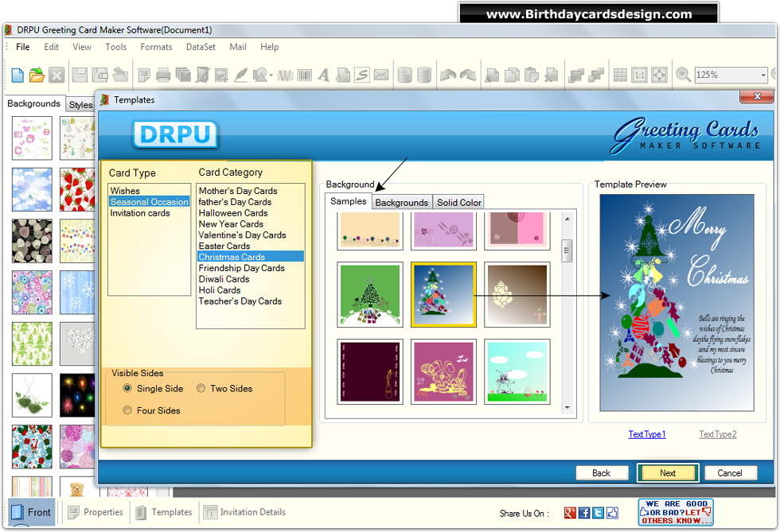Select the Two Sides radio button
Image resolution: width=780 pixels, height=532 pixels.
(201, 388)
